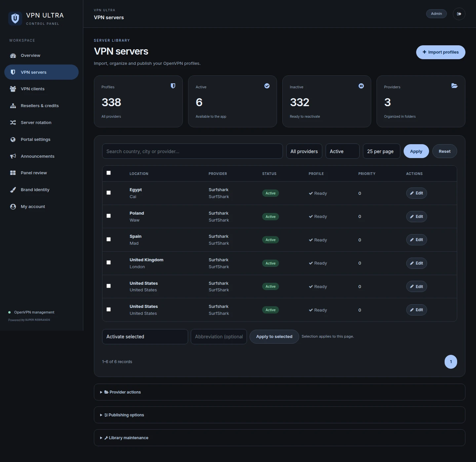Click the folder icon on Providers card

pyautogui.click(x=455, y=86)
